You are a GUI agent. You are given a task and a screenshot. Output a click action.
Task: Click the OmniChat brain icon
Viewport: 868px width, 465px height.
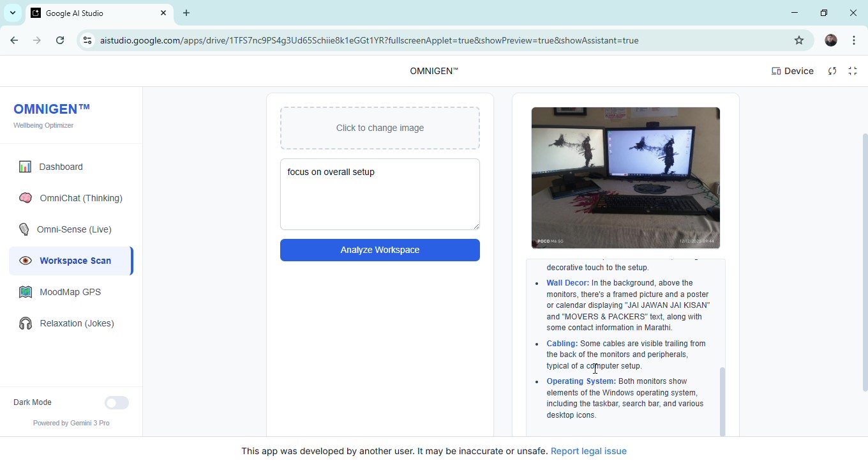point(26,199)
